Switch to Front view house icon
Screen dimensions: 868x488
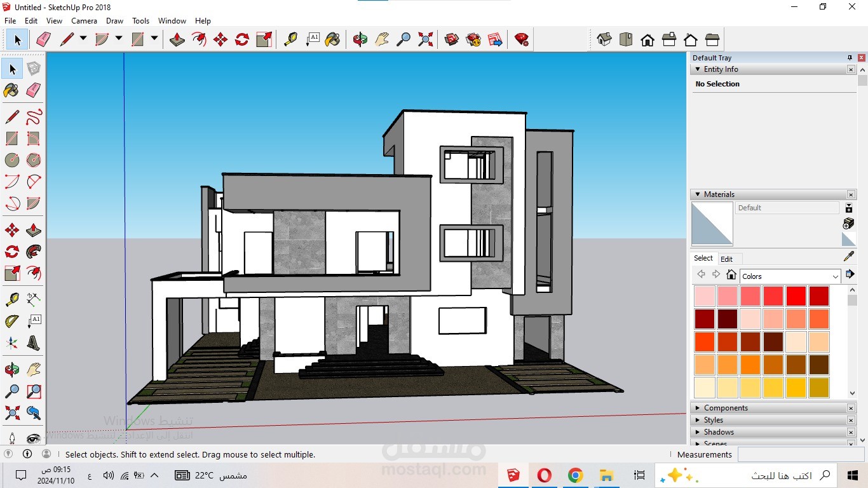tap(648, 39)
